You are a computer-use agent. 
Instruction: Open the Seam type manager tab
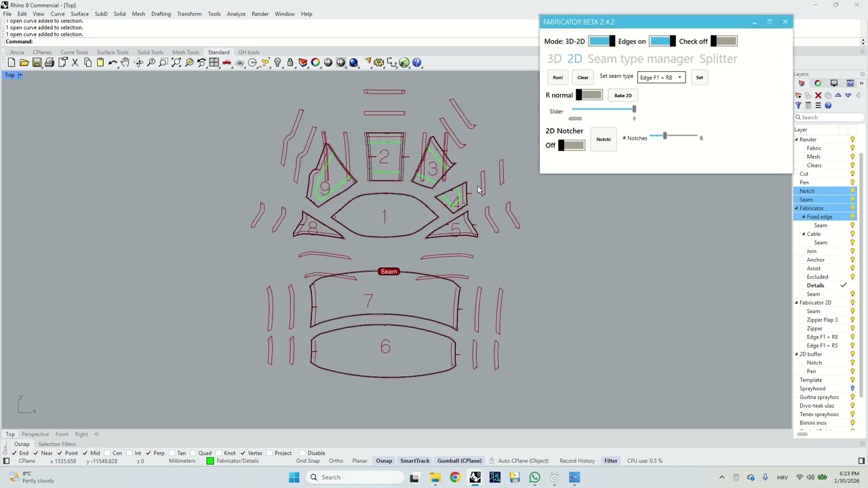tap(641, 59)
